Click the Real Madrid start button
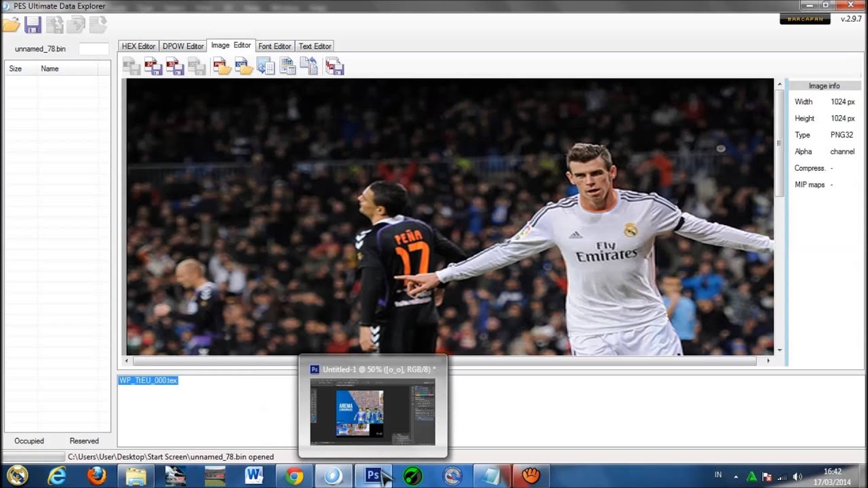 pos(17,476)
